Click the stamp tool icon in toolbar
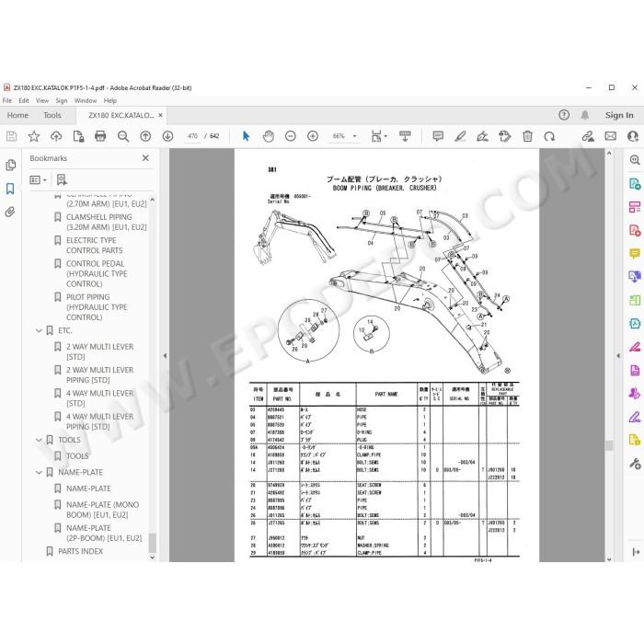Viewport: 644px width, 644px height. point(505,136)
